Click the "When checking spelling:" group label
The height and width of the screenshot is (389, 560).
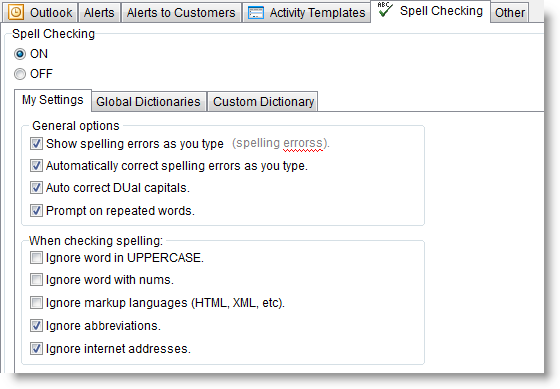click(96, 241)
